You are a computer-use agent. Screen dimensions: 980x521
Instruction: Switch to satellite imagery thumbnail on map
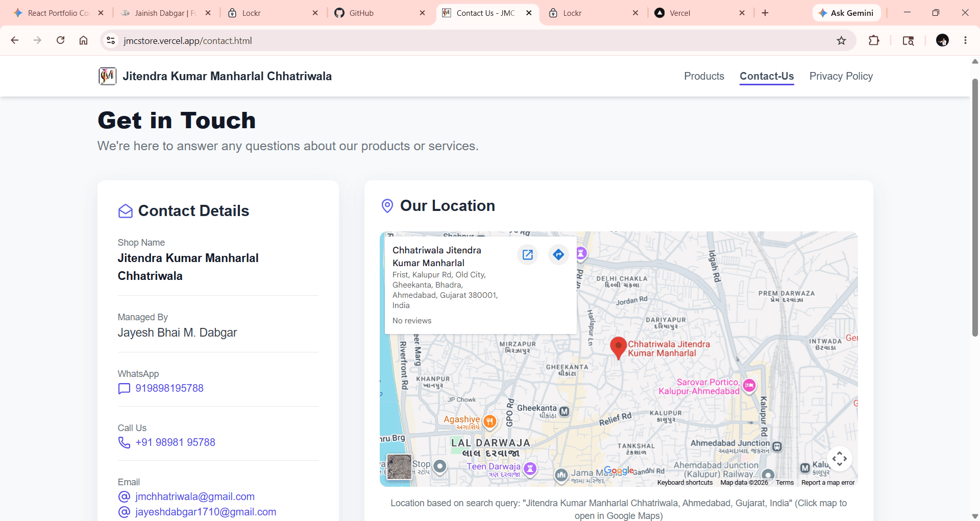tap(399, 467)
